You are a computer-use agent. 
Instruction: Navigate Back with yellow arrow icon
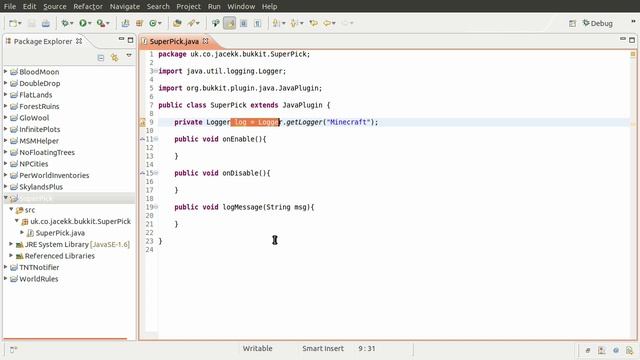coord(327,23)
